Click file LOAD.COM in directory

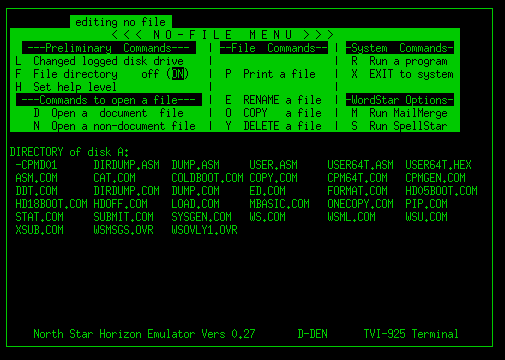coord(195,204)
